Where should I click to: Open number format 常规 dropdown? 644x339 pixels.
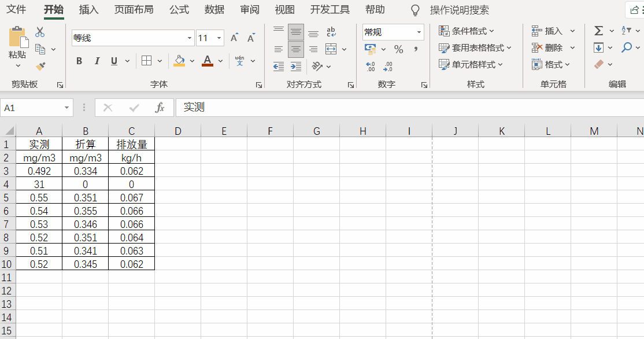tap(419, 32)
